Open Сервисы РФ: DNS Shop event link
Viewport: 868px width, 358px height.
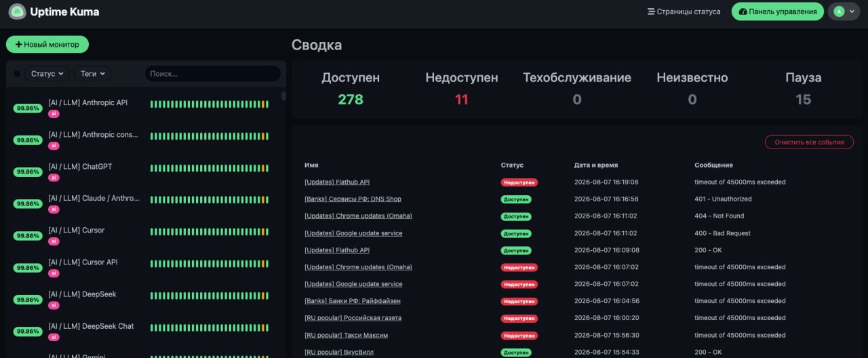pyautogui.click(x=353, y=199)
